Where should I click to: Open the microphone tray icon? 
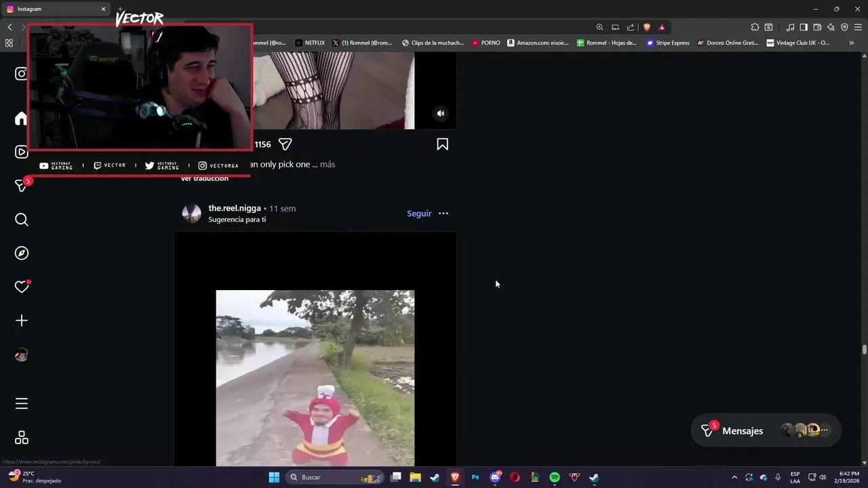click(x=778, y=477)
